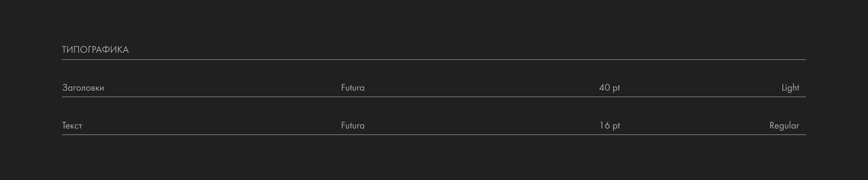868x180 pixels.
Task: Select the Заголовки row label
Action: point(83,88)
